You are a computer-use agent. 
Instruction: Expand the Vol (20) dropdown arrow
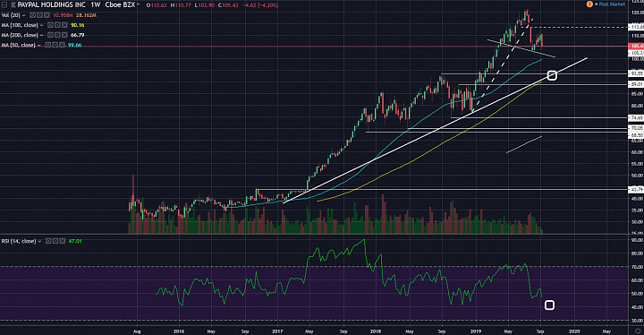tap(24, 15)
